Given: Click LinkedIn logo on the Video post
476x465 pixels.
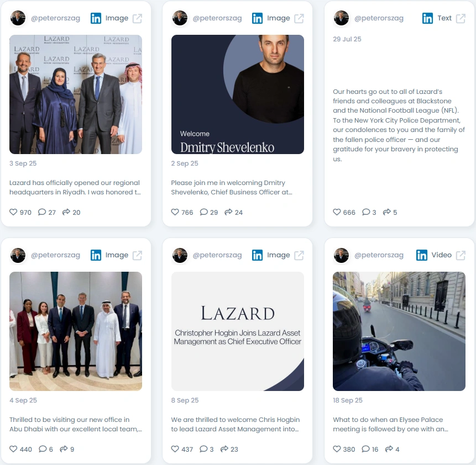Looking at the screenshot, I should point(422,255).
